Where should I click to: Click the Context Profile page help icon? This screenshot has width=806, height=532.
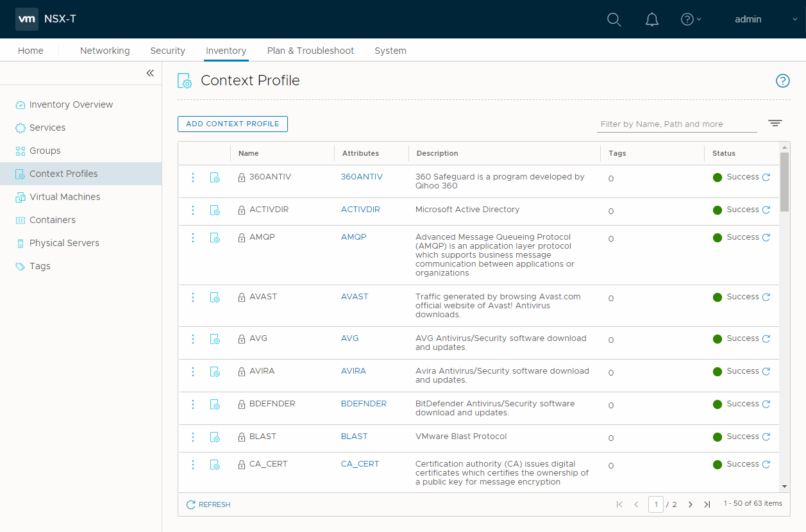(782, 81)
